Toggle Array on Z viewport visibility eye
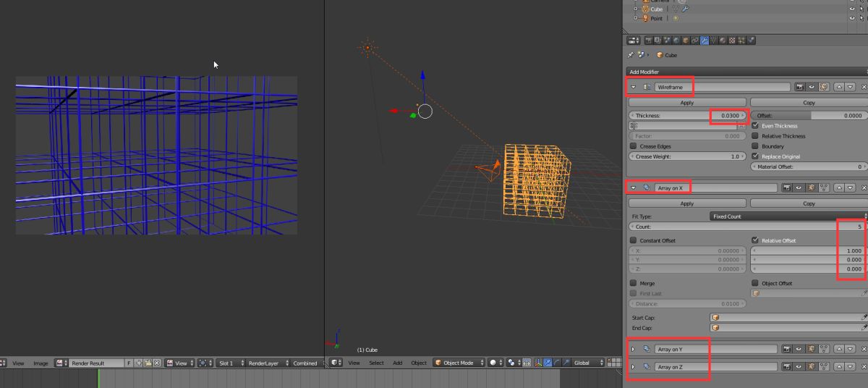 (799, 367)
